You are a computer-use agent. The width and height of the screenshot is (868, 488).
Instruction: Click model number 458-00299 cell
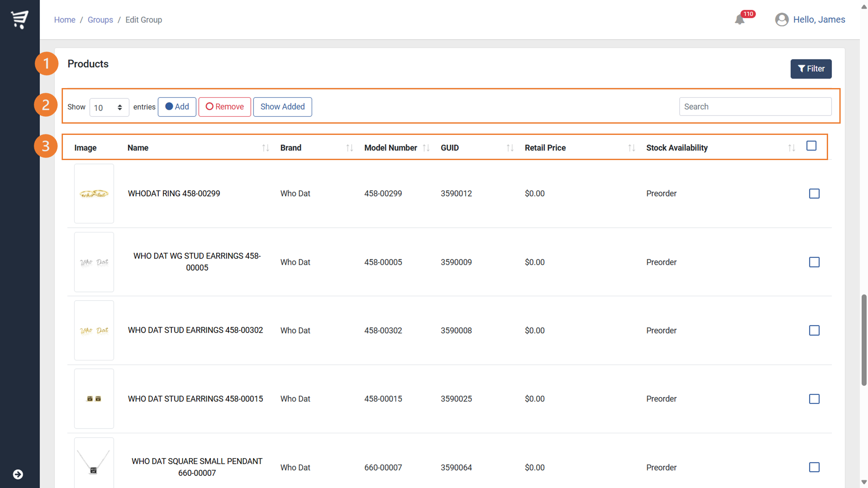(383, 193)
